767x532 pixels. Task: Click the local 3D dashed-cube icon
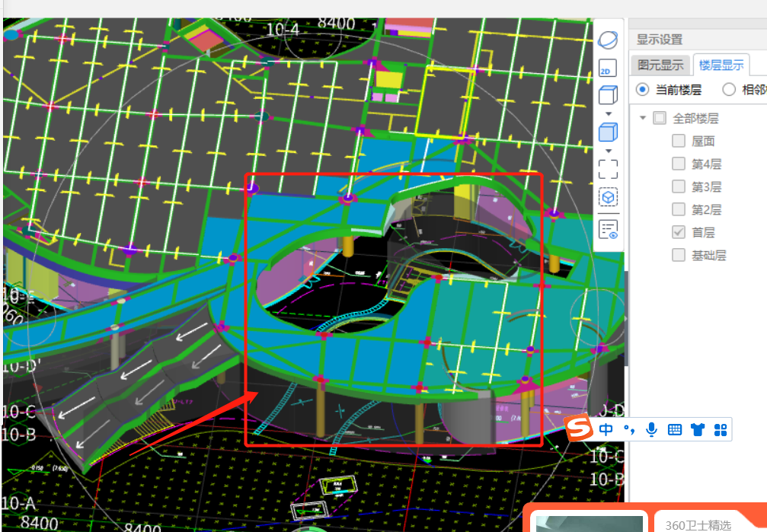tap(608, 197)
